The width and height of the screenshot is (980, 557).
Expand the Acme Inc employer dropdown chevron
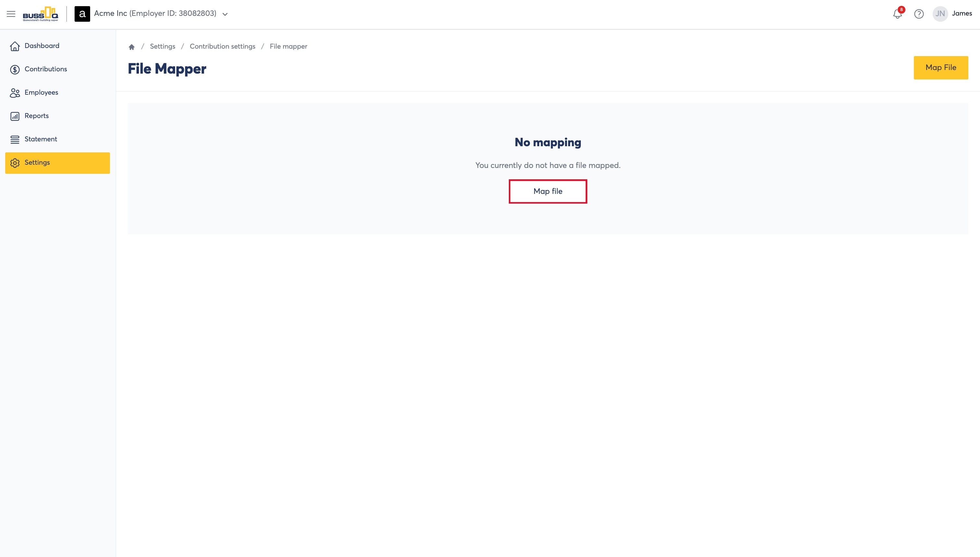[225, 14]
